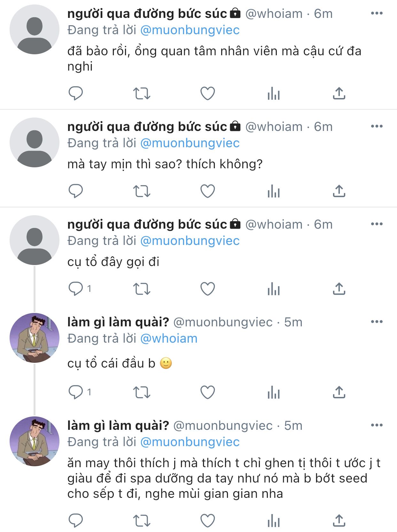Open more options on "mà tay mịn" tweet

coord(377,126)
